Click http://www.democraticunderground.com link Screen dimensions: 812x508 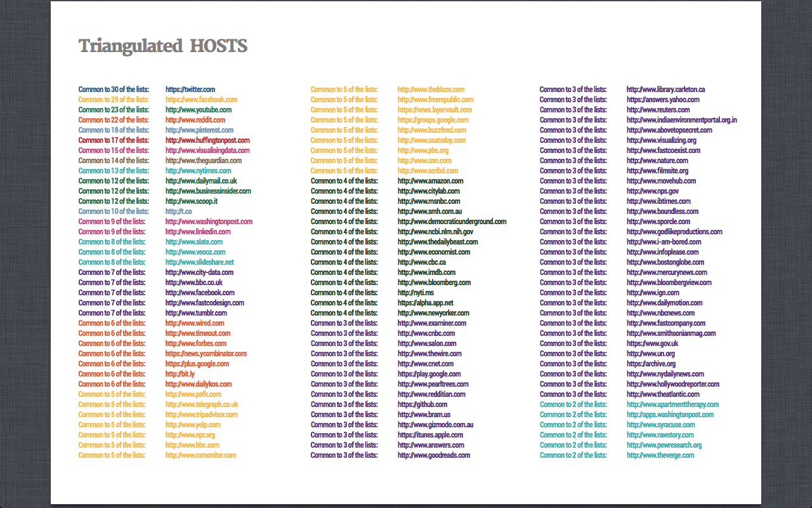tap(452, 222)
